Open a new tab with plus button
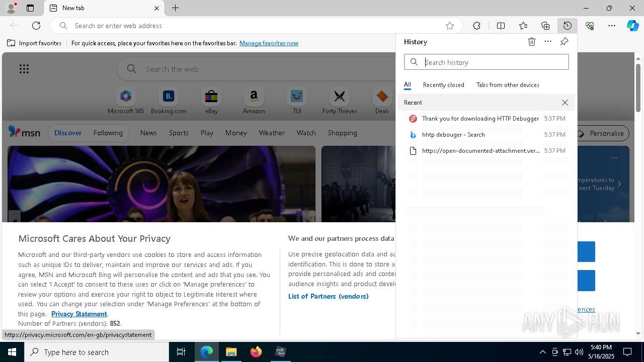Viewport: 644px width, 362px height. point(175,8)
